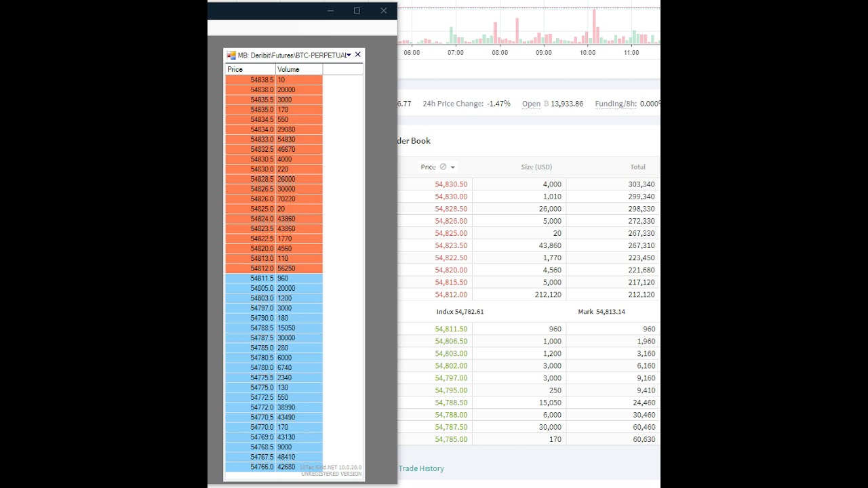The width and height of the screenshot is (868, 488).
Task: Select bid price 54,795.00 in Order Book
Action: [x=451, y=390]
